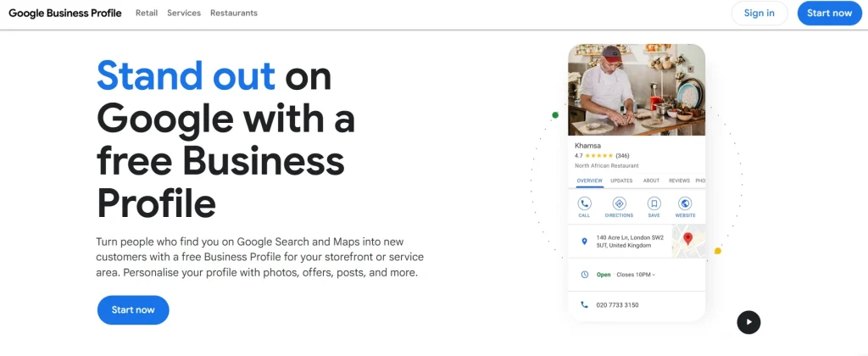Image resolution: width=868 pixels, height=356 pixels.
Task: Click the clock icon by opening hours
Action: [584, 275]
